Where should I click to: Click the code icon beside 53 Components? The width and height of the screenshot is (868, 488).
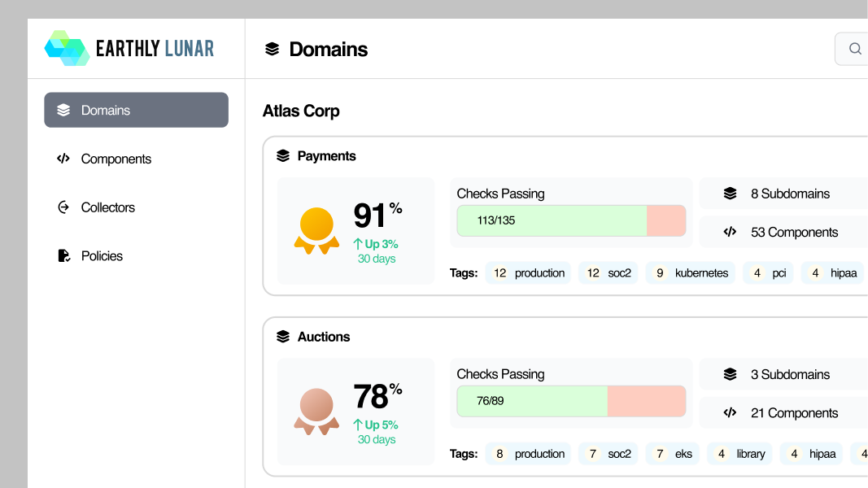coord(731,232)
